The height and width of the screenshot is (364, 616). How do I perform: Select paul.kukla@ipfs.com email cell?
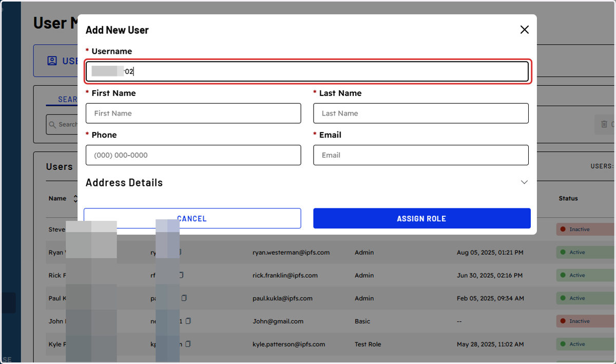pyautogui.click(x=282, y=298)
